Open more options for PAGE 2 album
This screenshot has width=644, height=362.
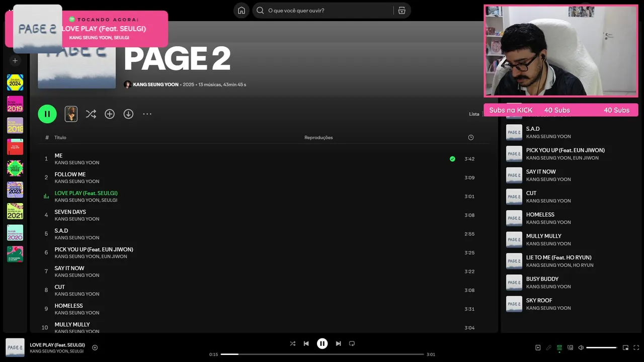coord(147,114)
